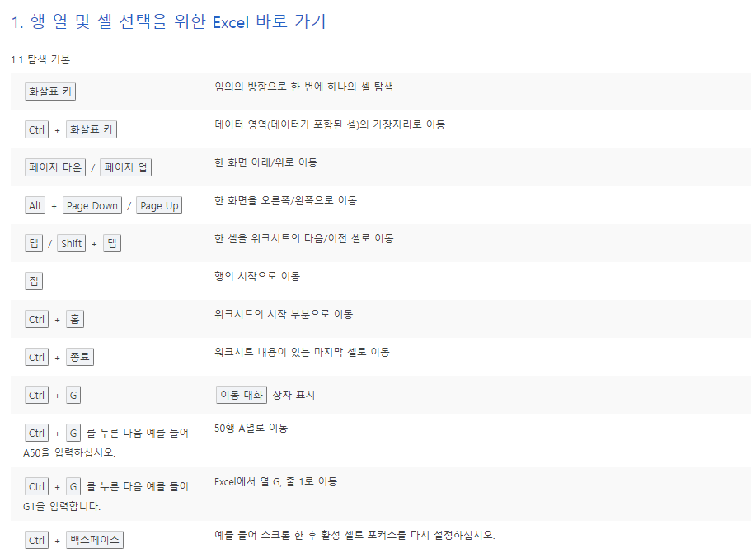Image resolution: width=756 pixels, height=558 pixels.
Task: Click the "탭" key before the slash
Action: tap(34, 243)
